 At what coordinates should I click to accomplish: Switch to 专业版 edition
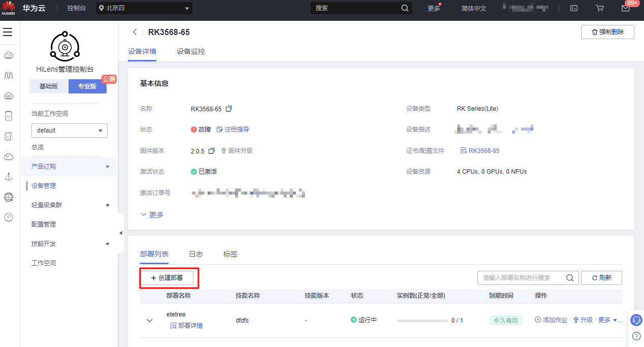coord(87,86)
